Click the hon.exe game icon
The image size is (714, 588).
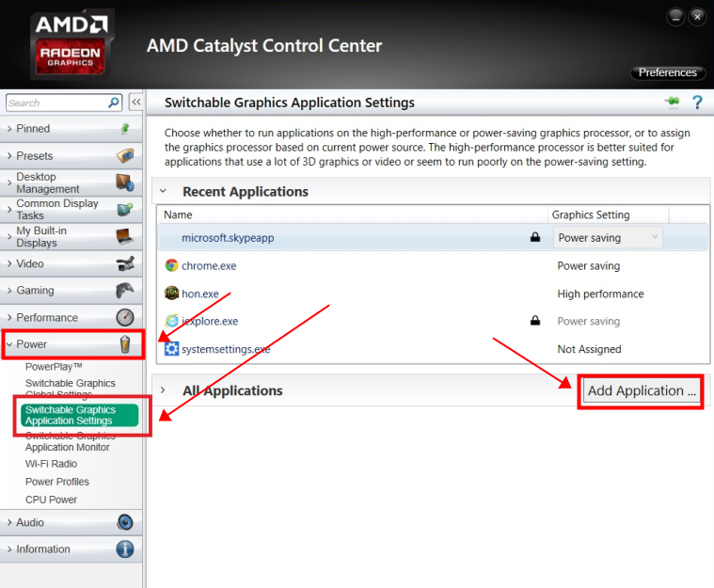[171, 294]
